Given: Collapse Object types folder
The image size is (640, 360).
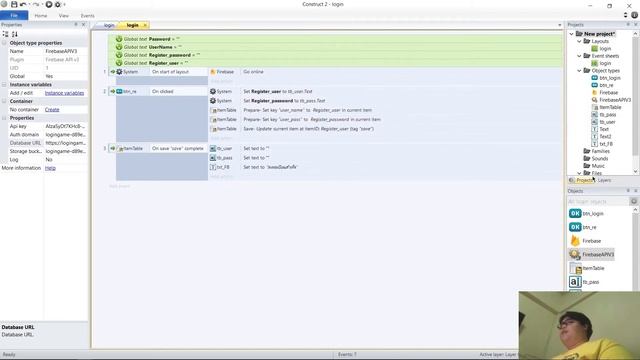Looking at the screenshot, I should click(579, 71).
